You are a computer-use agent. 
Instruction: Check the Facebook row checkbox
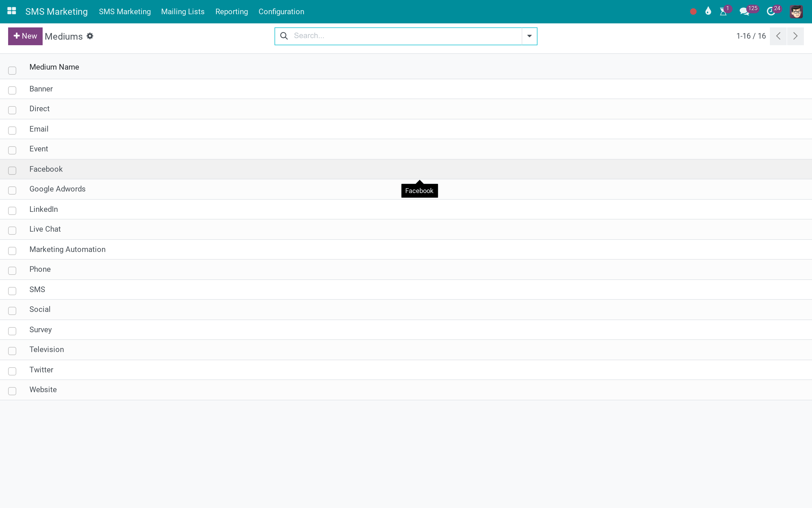click(12, 171)
